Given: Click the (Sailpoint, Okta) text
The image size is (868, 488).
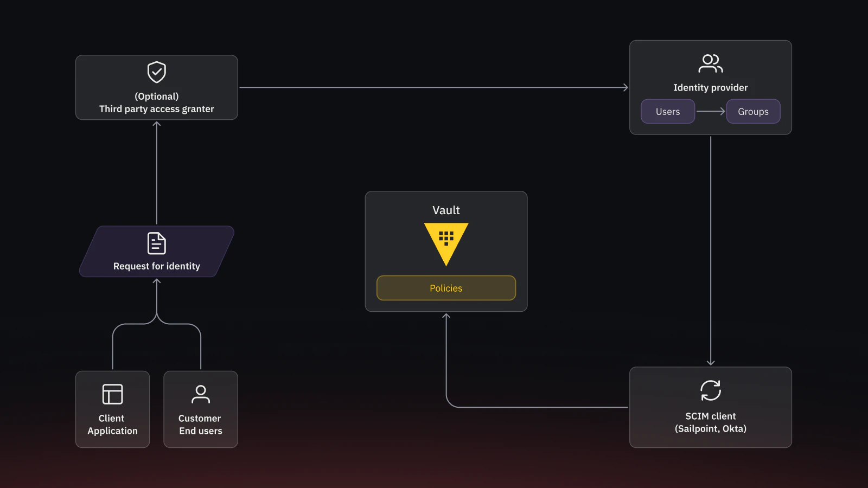Looking at the screenshot, I should coord(711,429).
